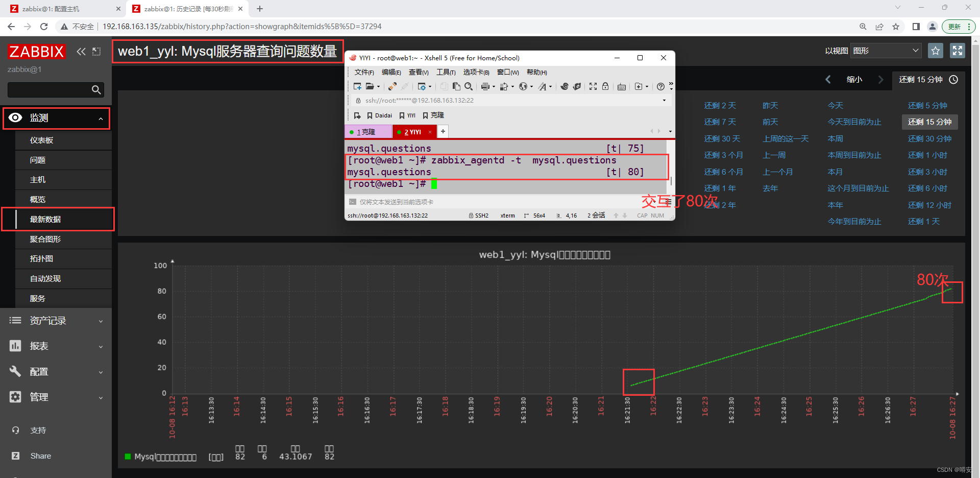Viewport: 980px width, 478px height.
Task: Open Share link in Zabbix sidebar
Action: (40, 456)
